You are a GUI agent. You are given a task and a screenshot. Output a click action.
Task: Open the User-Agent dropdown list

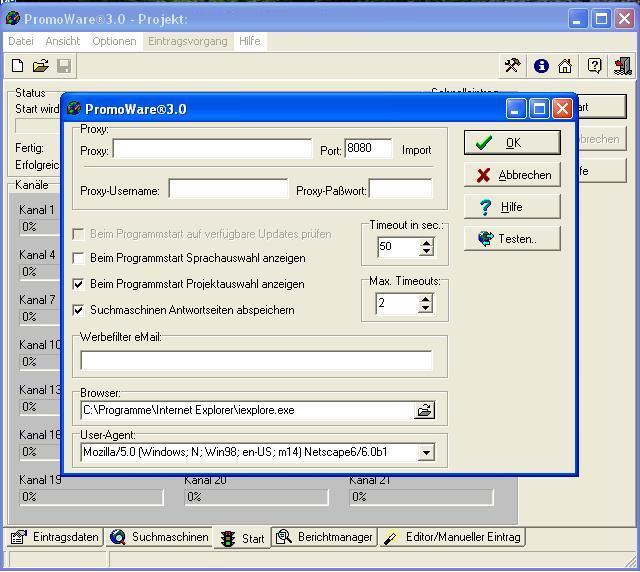(426, 452)
